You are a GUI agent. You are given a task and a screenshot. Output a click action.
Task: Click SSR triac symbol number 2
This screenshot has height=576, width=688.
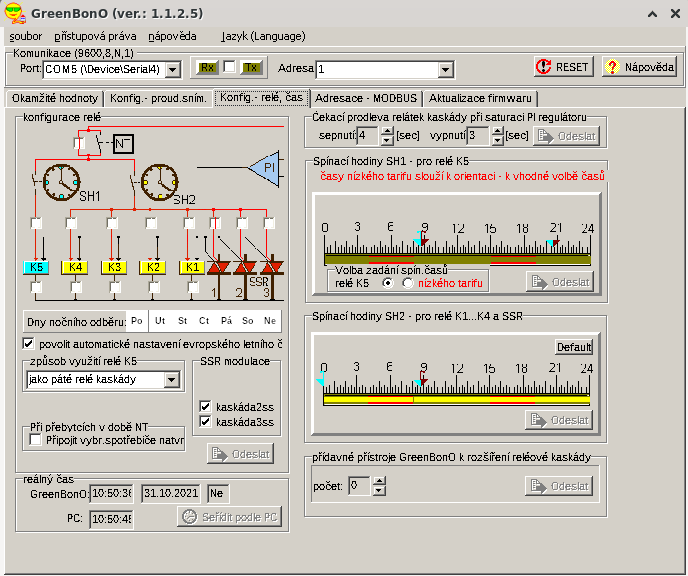pos(245,268)
